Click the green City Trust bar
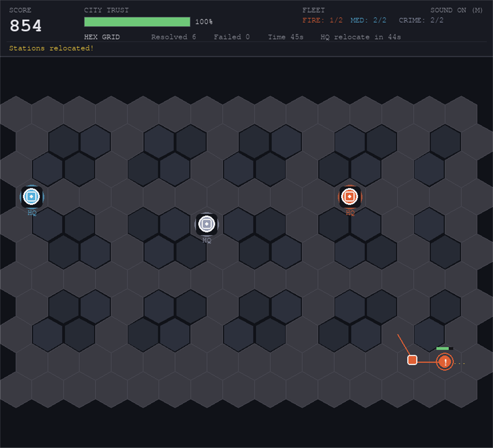This screenshot has width=493, height=448. tap(137, 22)
